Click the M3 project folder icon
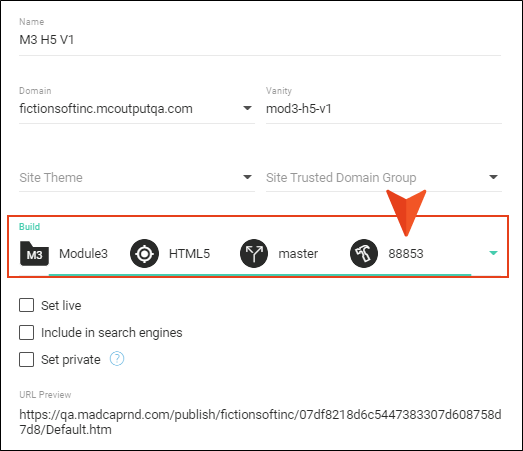 34,254
